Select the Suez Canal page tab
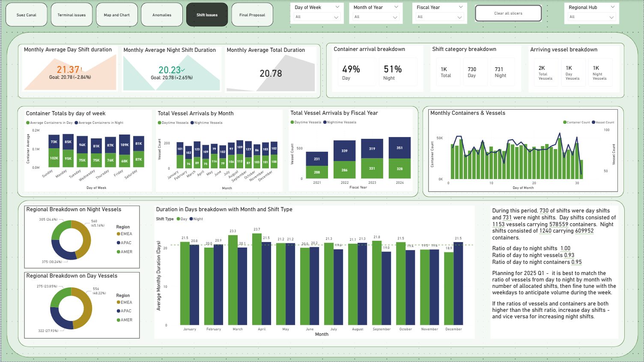 pyautogui.click(x=26, y=15)
